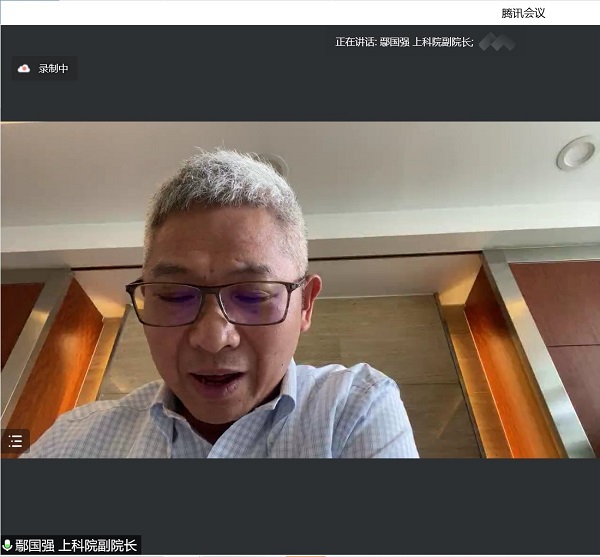Open the participant list icon on video

click(x=15, y=441)
